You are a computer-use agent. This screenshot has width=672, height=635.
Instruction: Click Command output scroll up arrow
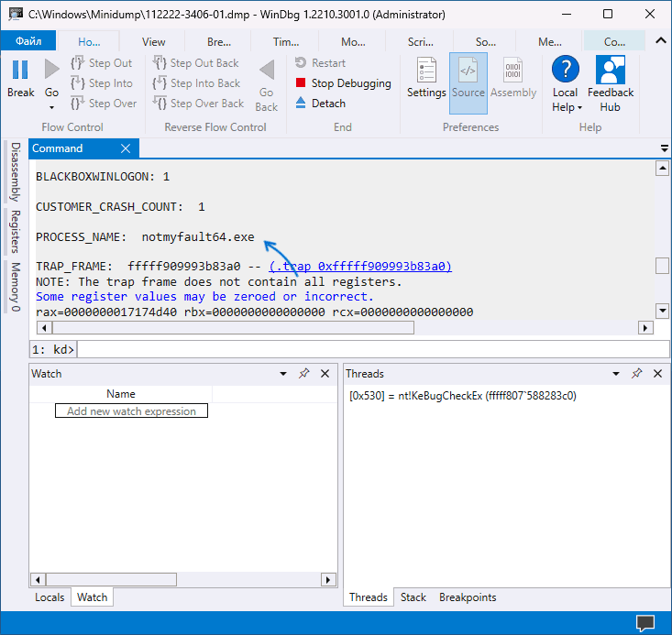pos(662,169)
